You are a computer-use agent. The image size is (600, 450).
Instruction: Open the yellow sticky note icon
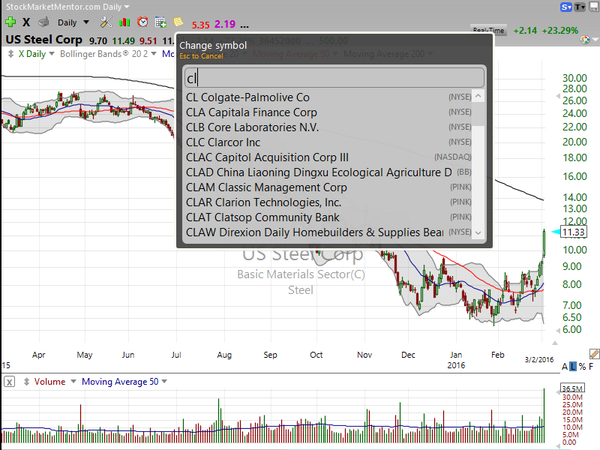point(178,22)
